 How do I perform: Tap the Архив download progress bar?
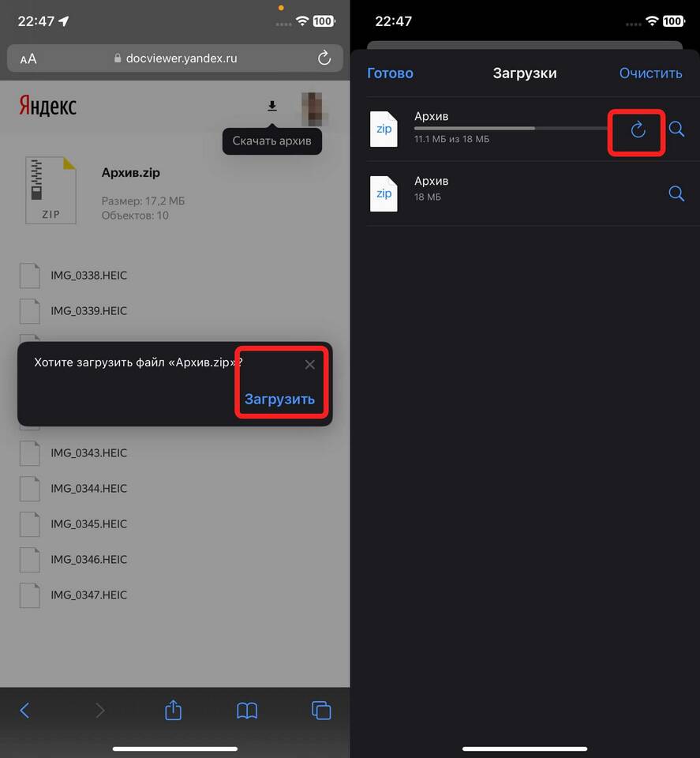tap(511, 128)
